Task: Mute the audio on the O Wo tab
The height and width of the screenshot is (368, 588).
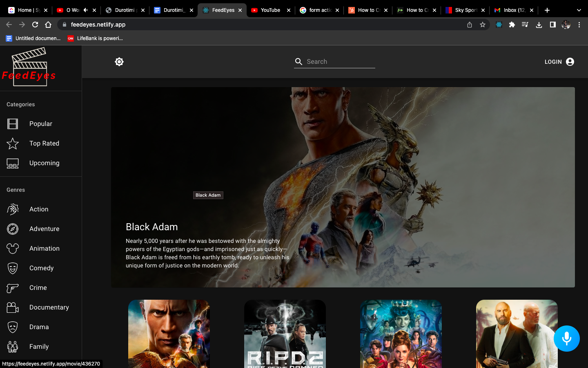Action: pyautogui.click(x=85, y=10)
